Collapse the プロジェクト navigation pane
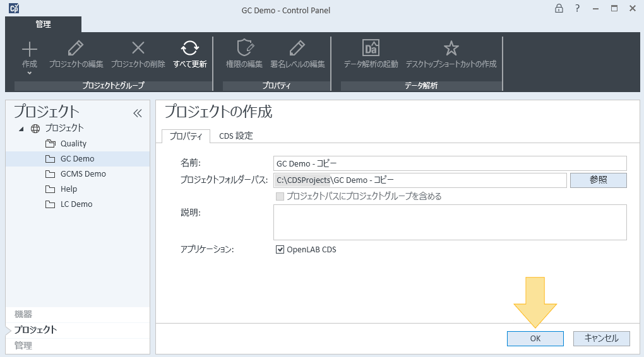Viewport: 644px width, 357px height. click(138, 114)
